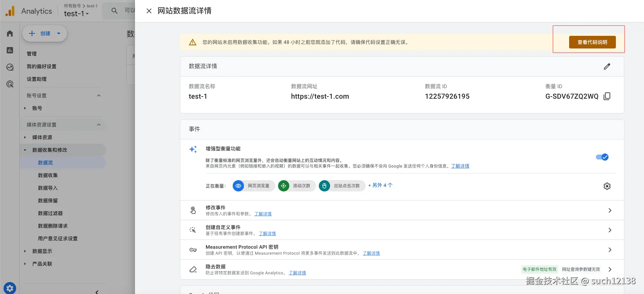The width and height of the screenshot is (644, 294).
Task: Collapse the sidebar with the bottom arrow
Action: 97,292
